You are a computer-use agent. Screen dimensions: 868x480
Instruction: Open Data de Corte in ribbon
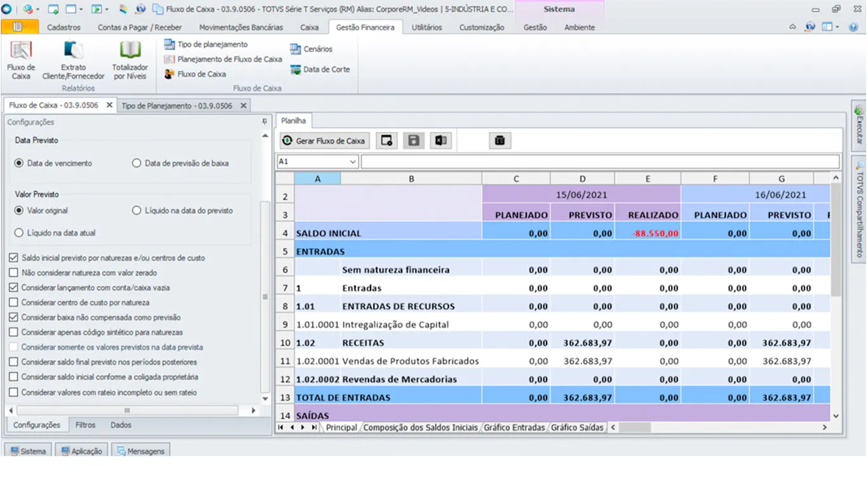tap(320, 69)
